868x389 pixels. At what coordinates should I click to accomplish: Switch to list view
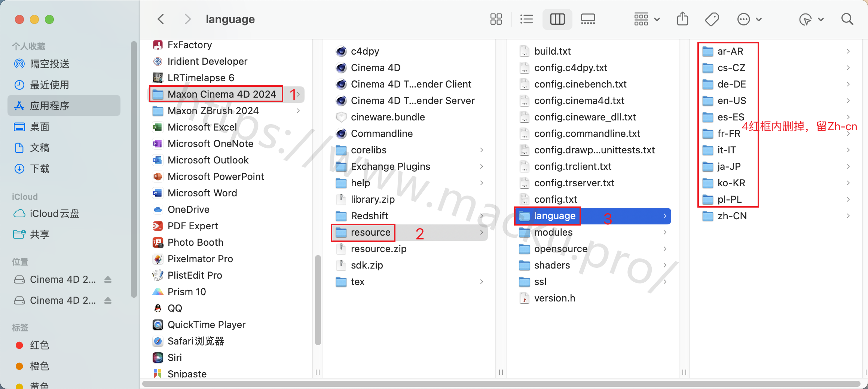click(x=526, y=19)
